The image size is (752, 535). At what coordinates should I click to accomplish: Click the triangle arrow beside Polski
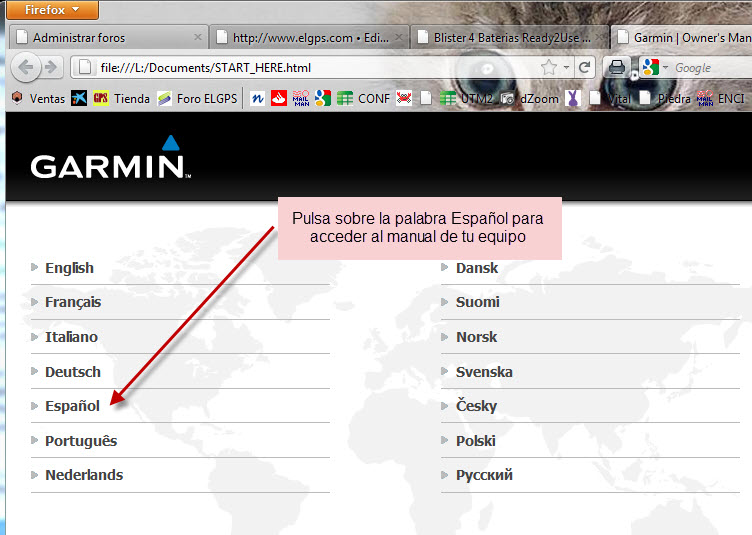[445, 440]
